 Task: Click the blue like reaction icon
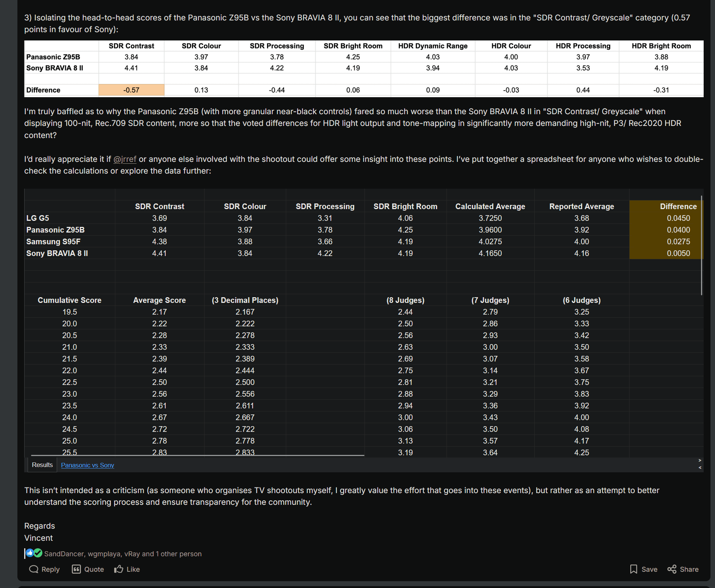30,553
